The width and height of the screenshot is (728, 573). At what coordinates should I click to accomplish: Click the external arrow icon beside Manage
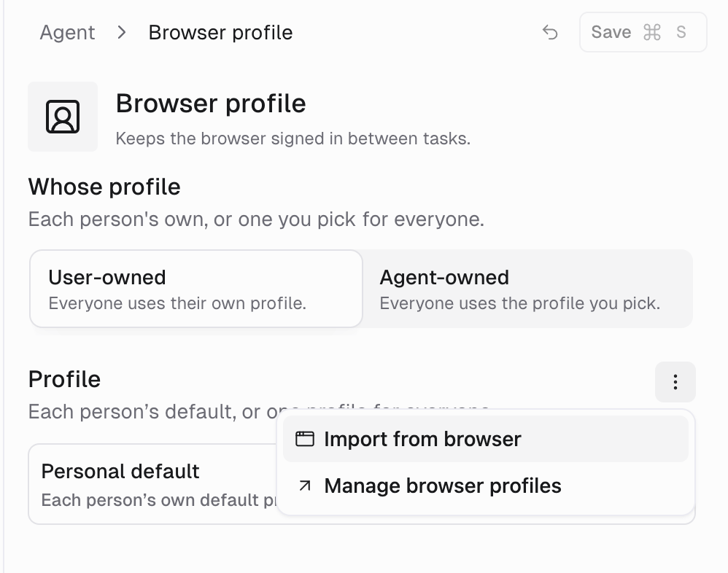point(305,486)
